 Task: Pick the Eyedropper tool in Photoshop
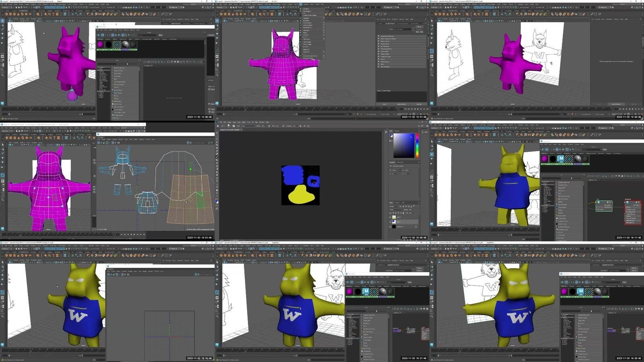point(217,150)
